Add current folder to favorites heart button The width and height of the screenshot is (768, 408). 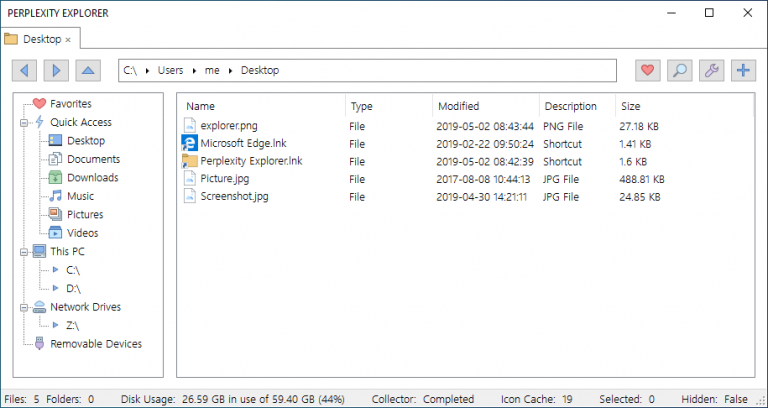(648, 70)
